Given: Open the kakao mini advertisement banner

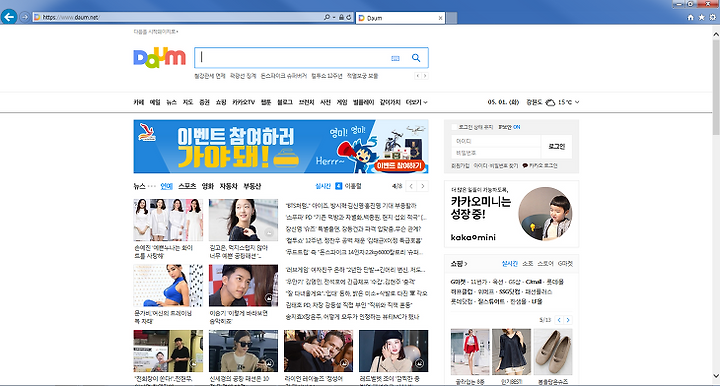Looking at the screenshot, I should [511, 214].
